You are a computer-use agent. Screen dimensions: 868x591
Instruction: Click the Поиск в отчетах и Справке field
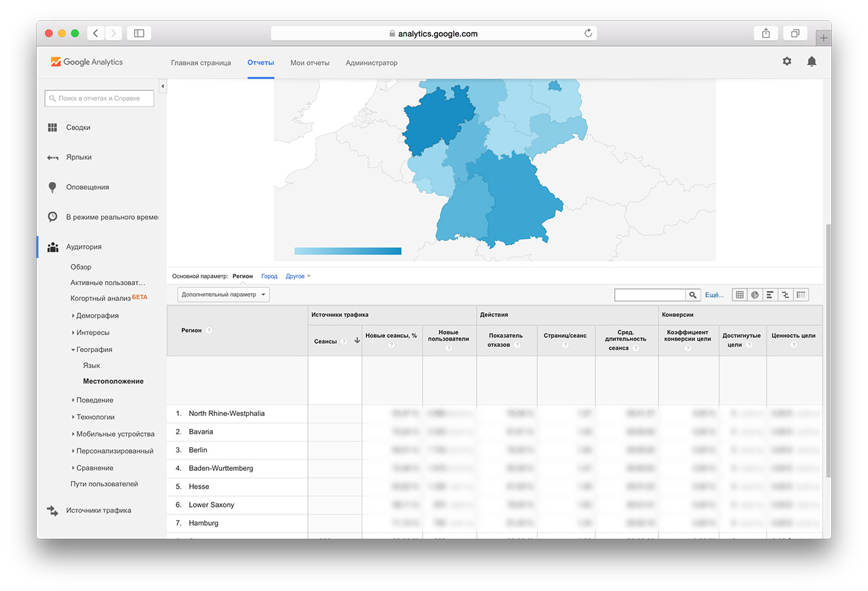click(x=100, y=98)
